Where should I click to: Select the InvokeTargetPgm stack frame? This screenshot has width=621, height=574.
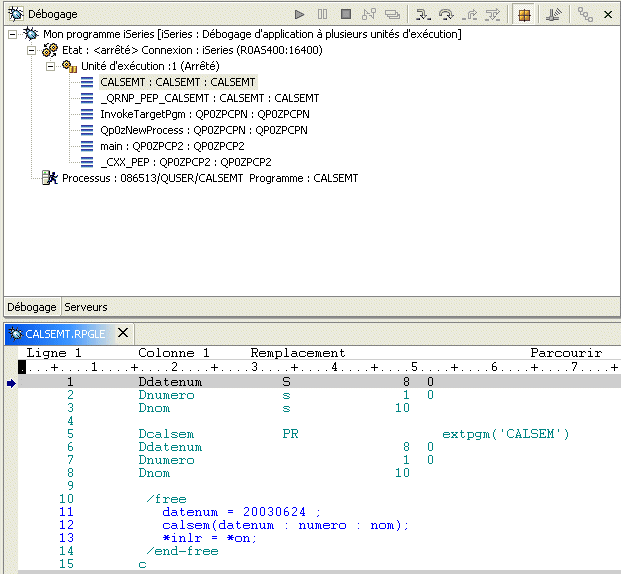click(204, 114)
